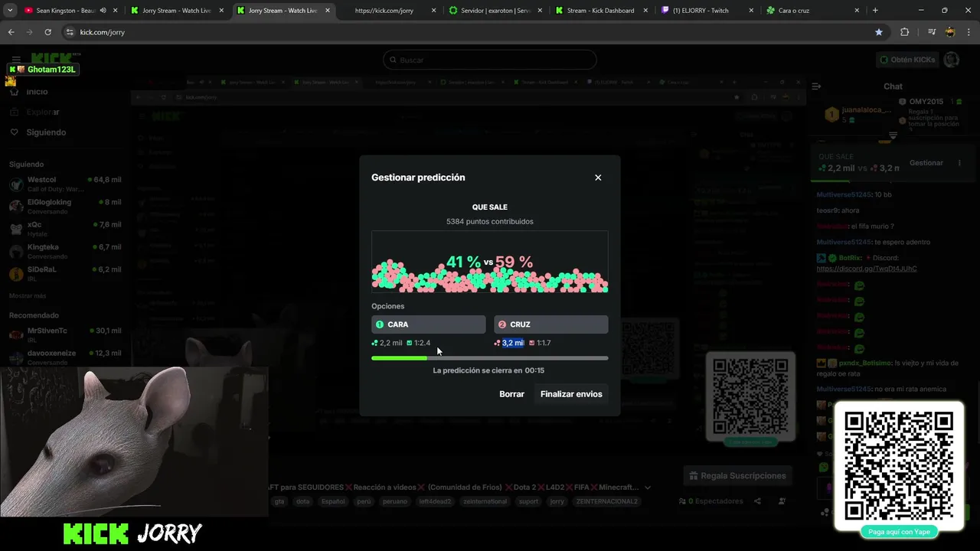Click Obtén KICKs button
Screen dimensions: 980x551
[x=907, y=60]
